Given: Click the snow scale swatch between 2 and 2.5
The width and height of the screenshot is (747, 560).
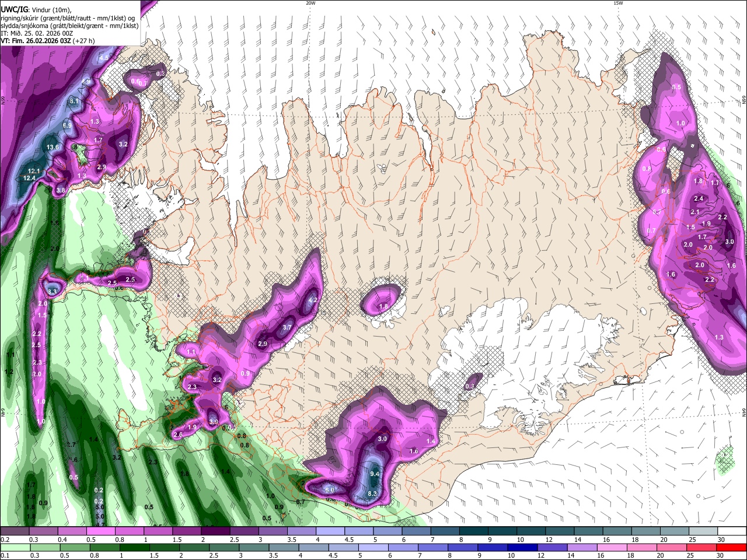Looking at the screenshot, I should click(x=215, y=531).
